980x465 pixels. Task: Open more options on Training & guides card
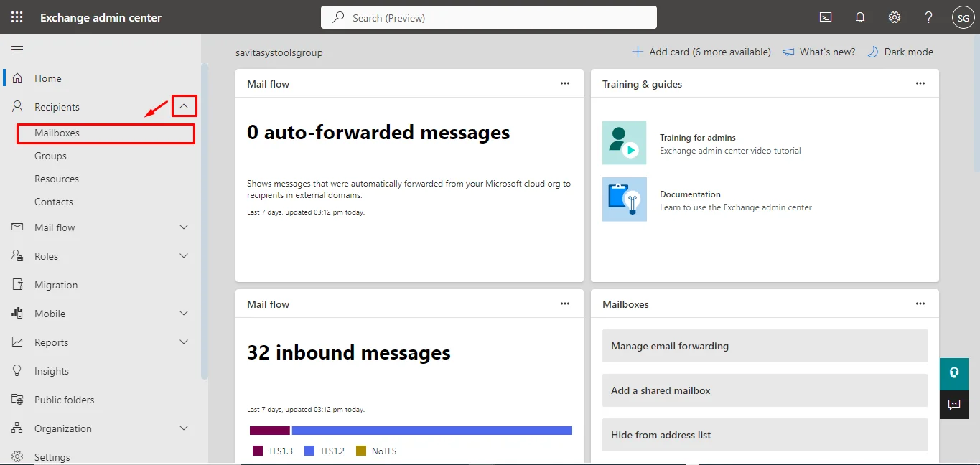(920, 83)
